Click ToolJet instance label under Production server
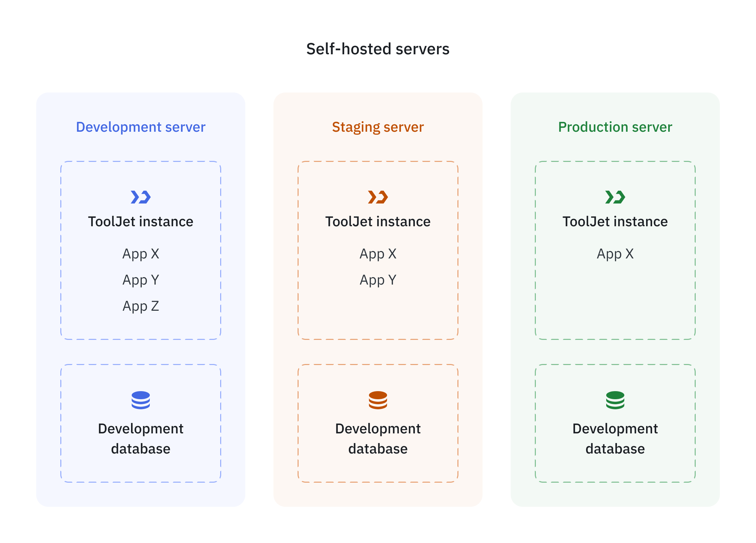The height and width of the screenshot is (543, 756). [x=615, y=222]
